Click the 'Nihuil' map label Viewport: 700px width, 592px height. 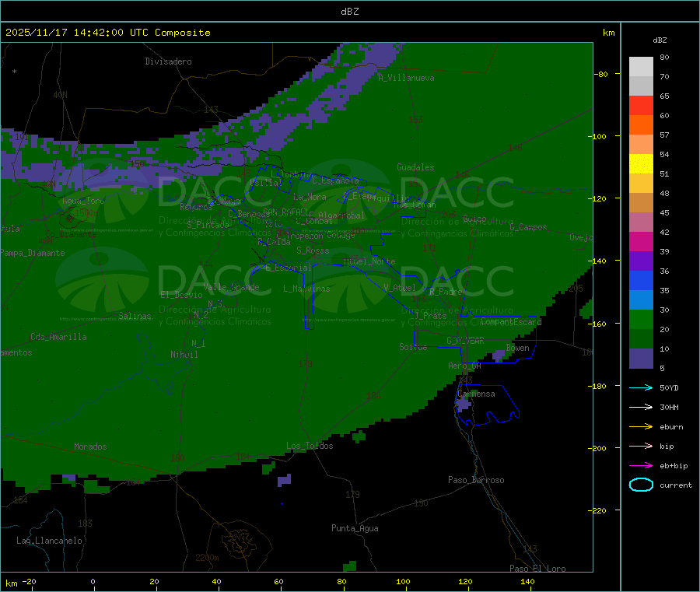pos(184,355)
